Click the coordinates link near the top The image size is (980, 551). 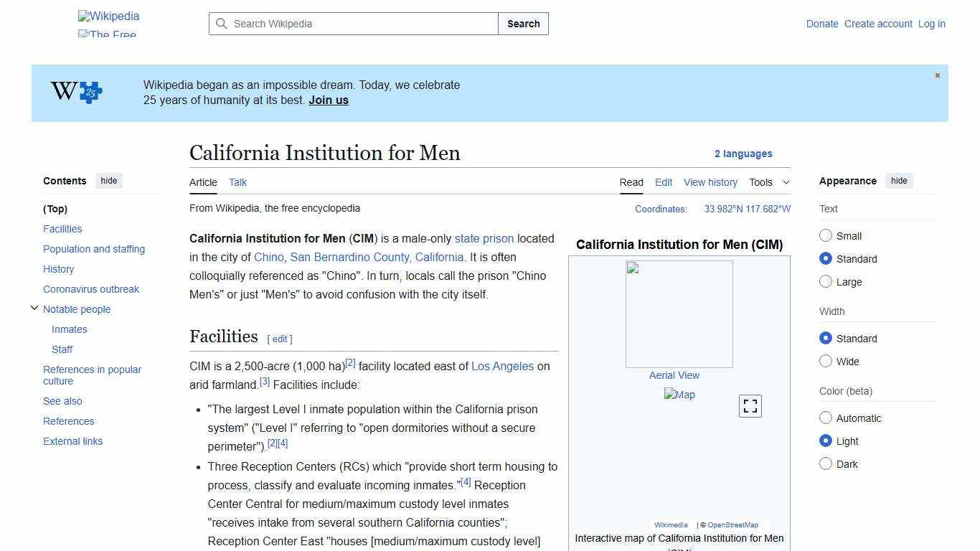746,209
